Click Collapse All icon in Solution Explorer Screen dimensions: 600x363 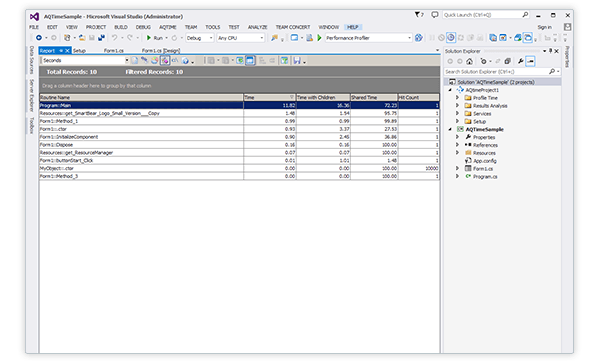[x=507, y=61]
